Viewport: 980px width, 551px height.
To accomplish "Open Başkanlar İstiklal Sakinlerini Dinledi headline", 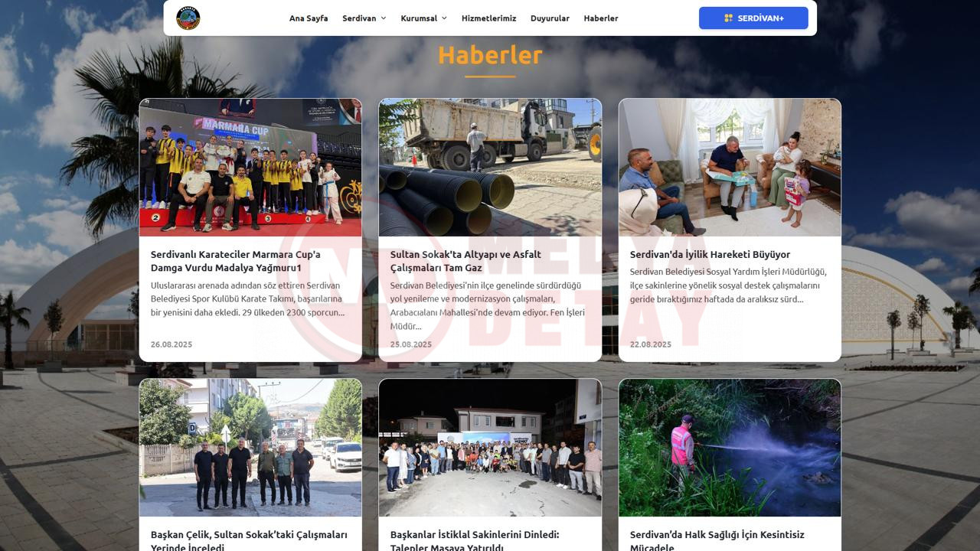I will coord(475,540).
